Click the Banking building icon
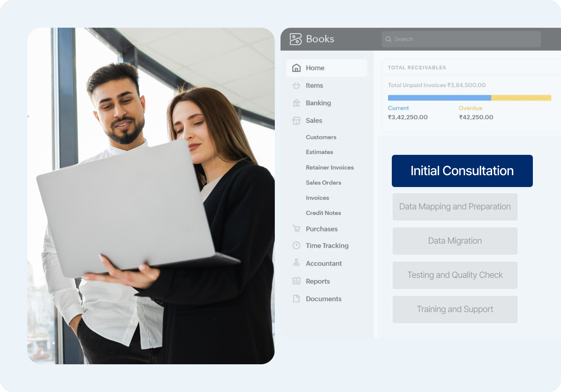 (296, 103)
